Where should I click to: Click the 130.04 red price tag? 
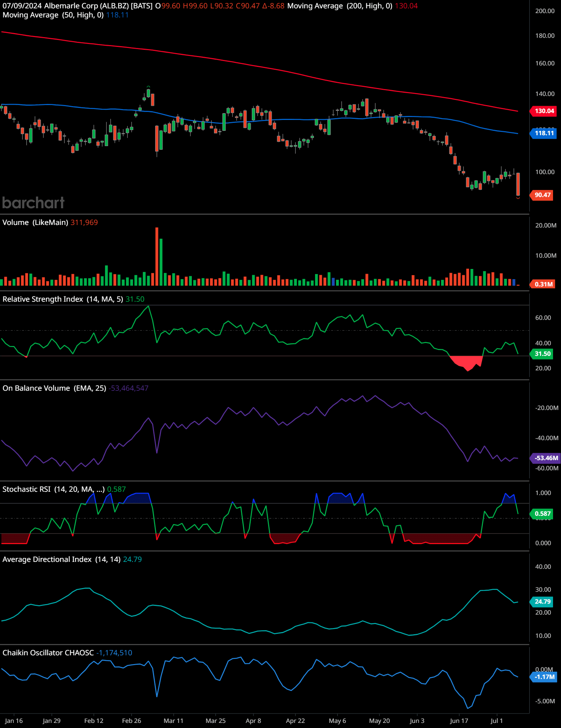coord(544,111)
